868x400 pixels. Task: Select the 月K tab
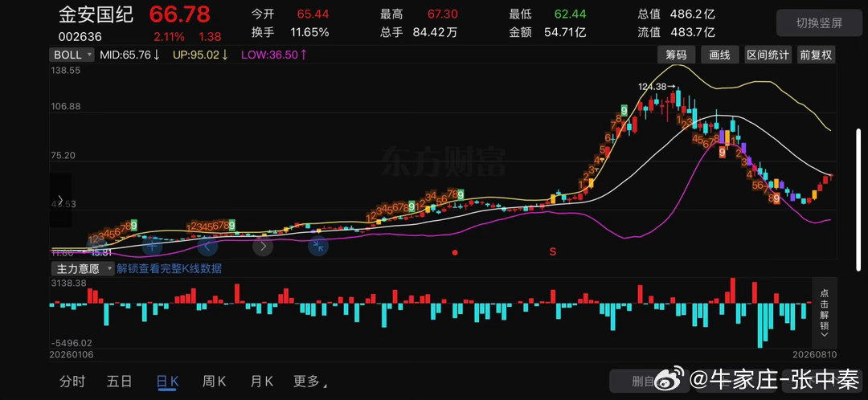pos(262,382)
